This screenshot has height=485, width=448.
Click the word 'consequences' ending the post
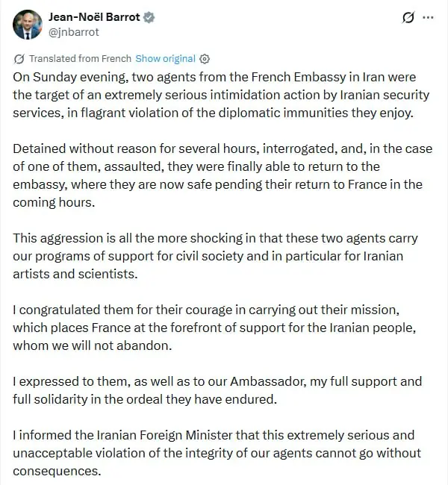point(57,471)
